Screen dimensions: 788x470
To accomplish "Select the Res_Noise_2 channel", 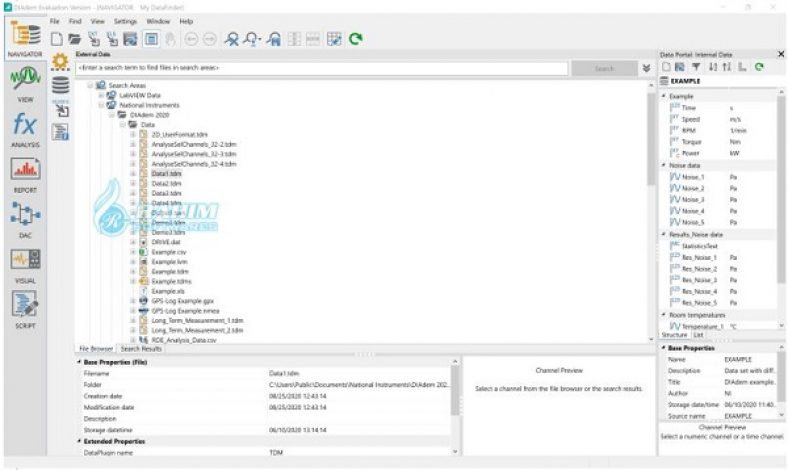I will [x=699, y=269].
